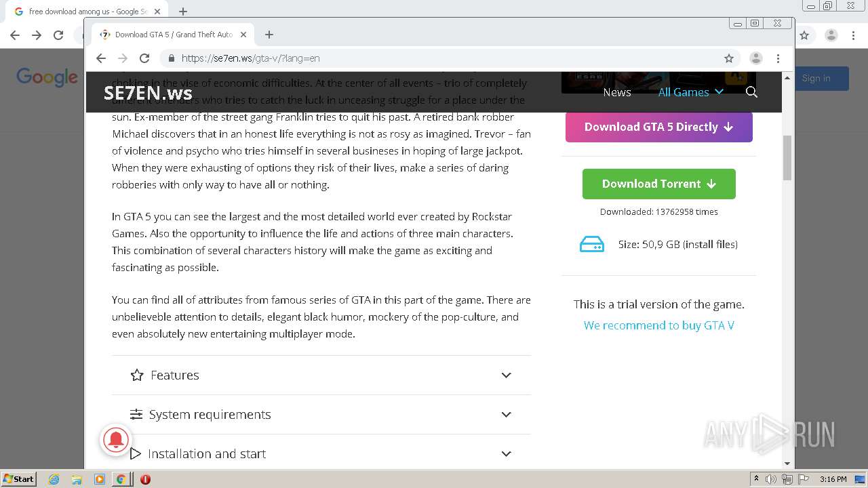Open the file explorer taskbar icon
This screenshot has width=868, height=488.
(77, 479)
